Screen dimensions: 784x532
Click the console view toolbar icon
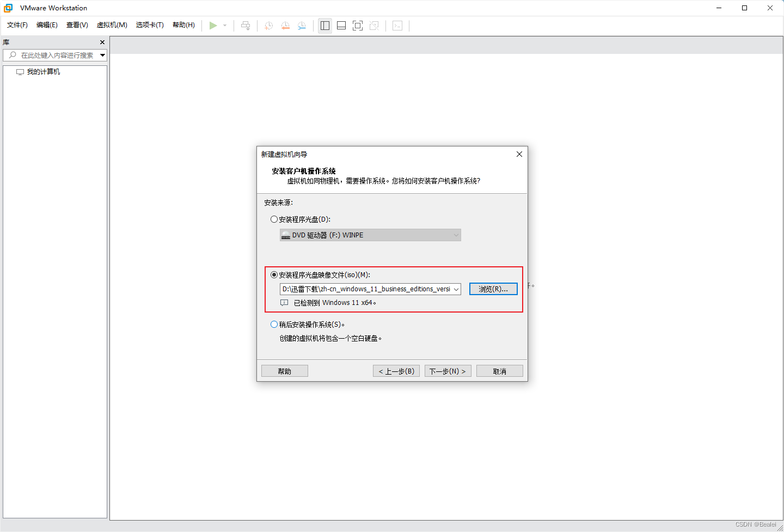pyautogui.click(x=397, y=26)
